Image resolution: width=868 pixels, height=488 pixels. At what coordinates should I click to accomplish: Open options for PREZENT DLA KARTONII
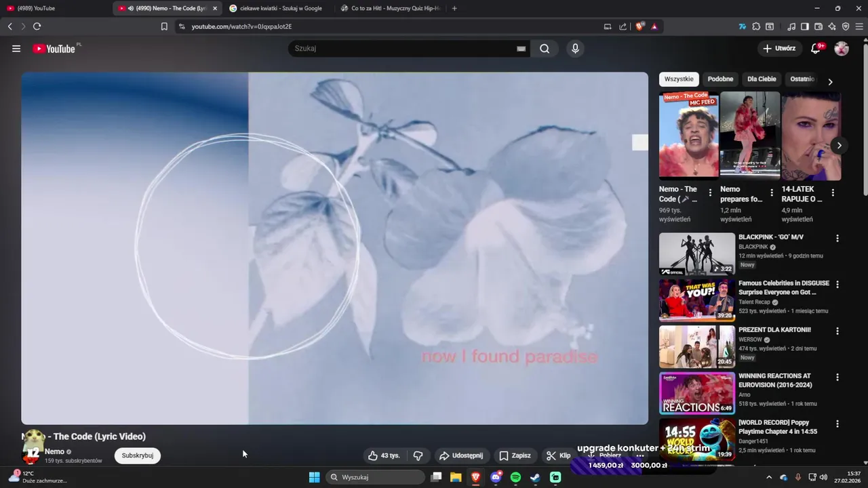tap(837, 331)
